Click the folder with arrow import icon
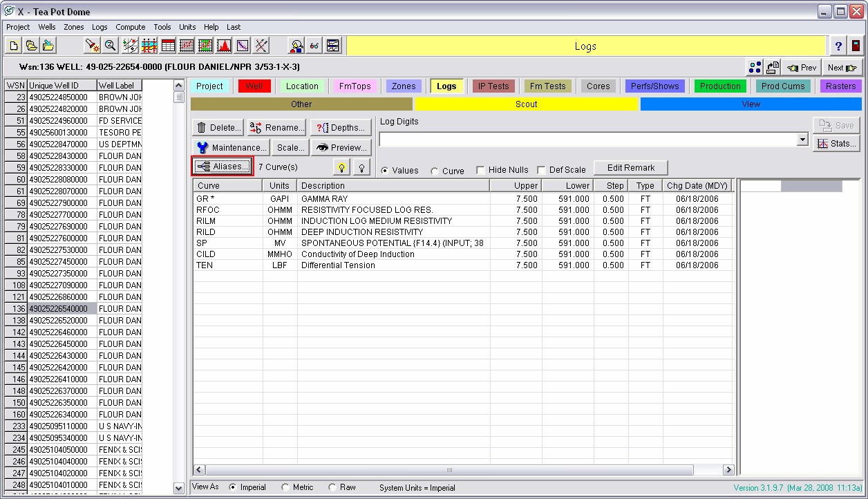The image size is (868, 499). [48, 46]
